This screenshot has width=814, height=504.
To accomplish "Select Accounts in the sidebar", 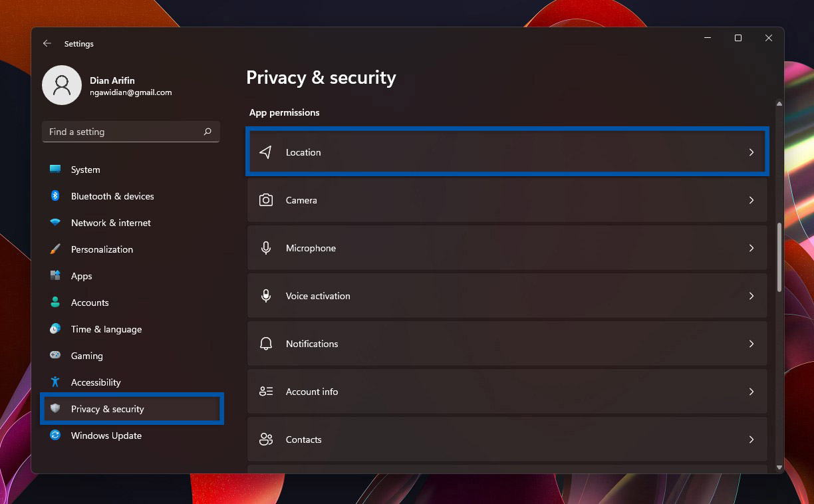I will (x=90, y=303).
